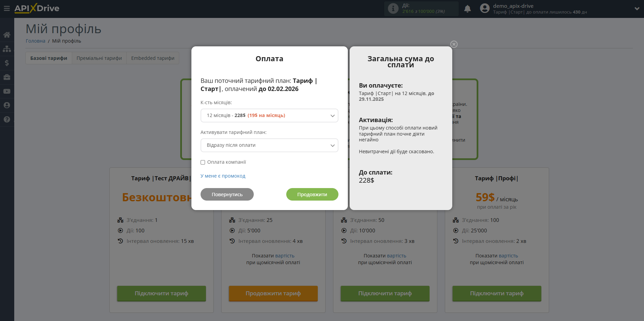Click connections icon beside З'єднання: 50
This screenshot has height=321, width=644.
click(x=344, y=220)
